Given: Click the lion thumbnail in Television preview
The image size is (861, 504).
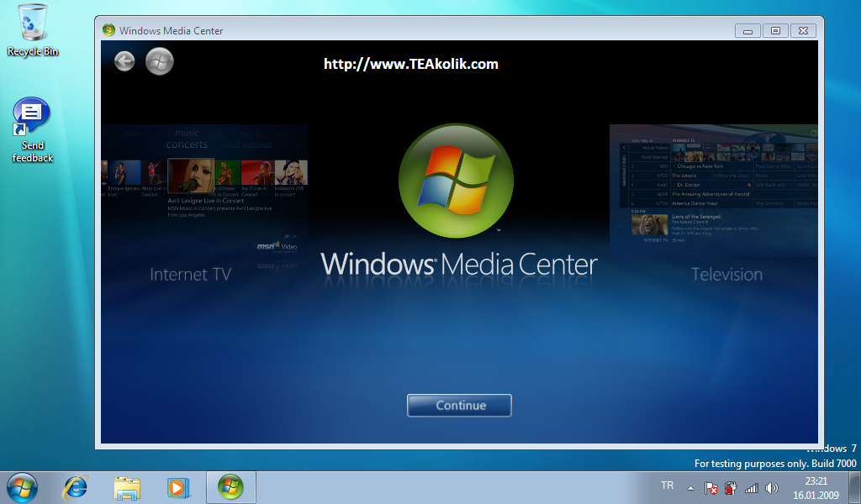Looking at the screenshot, I should pyautogui.click(x=650, y=225).
